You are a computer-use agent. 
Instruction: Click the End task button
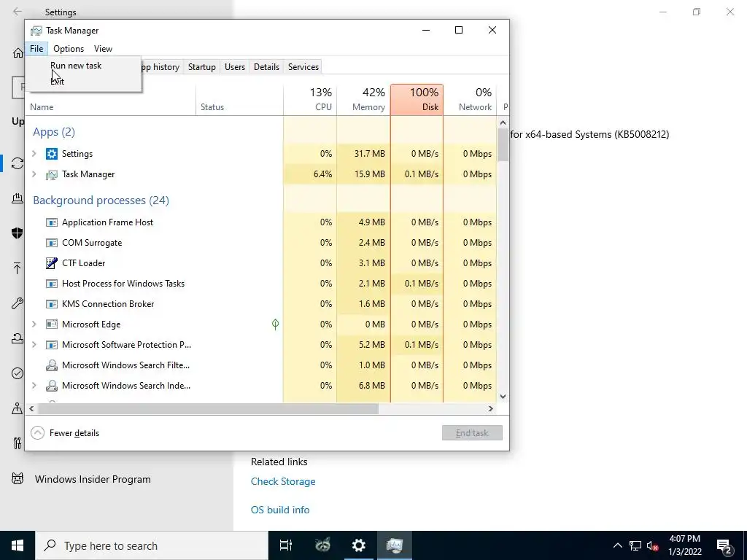pyautogui.click(x=472, y=433)
